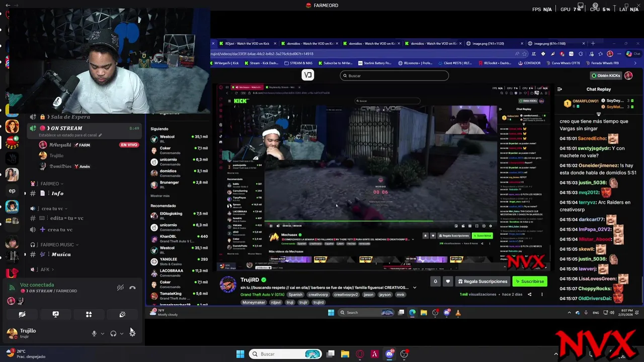644x362 pixels.
Task: Open Discord user settings gear
Action: point(132,333)
